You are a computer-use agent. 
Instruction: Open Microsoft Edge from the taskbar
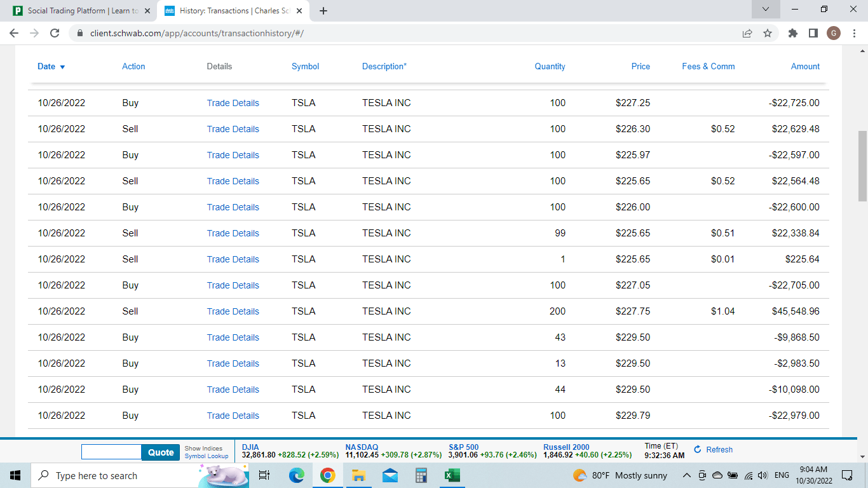[297, 475]
